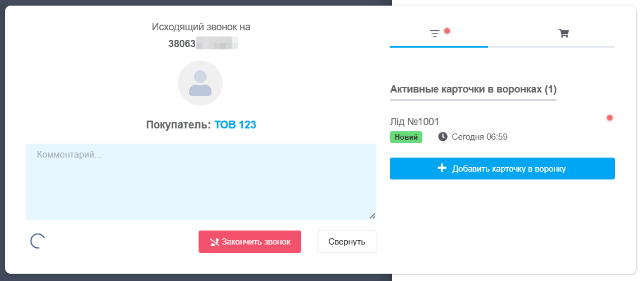Image resolution: width=644 pixels, height=281 pixels.
Task: Click the clock icon beside Сегодня 06:59
Action: (443, 136)
